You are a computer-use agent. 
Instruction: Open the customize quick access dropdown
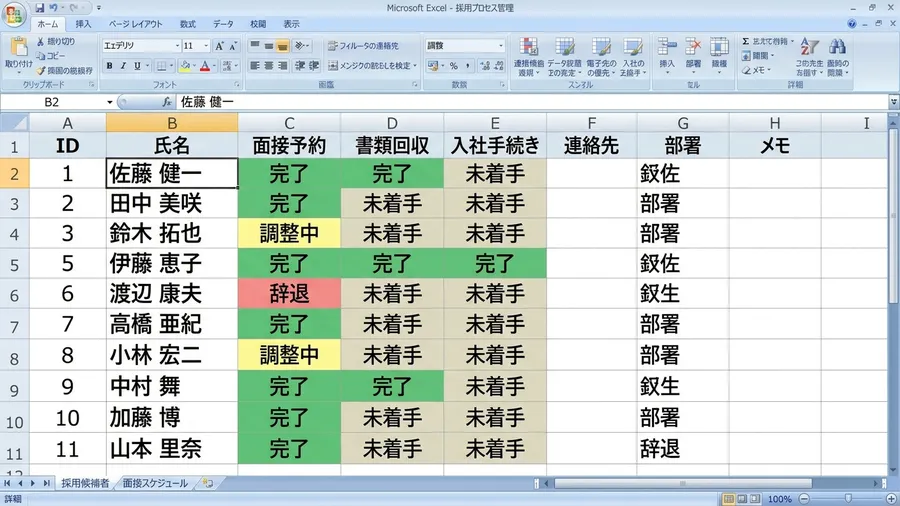pyautogui.click(x=99, y=8)
